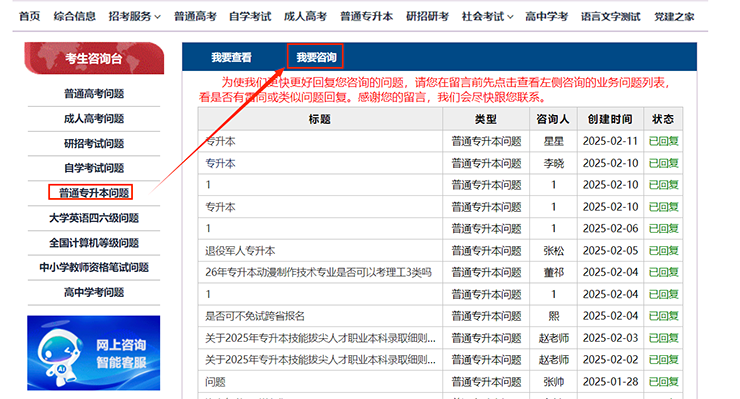Select 大学英语四六级问题 in the sidebar
This screenshot has width=740, height=399.
pyautogui.click(x=94, y=218)
